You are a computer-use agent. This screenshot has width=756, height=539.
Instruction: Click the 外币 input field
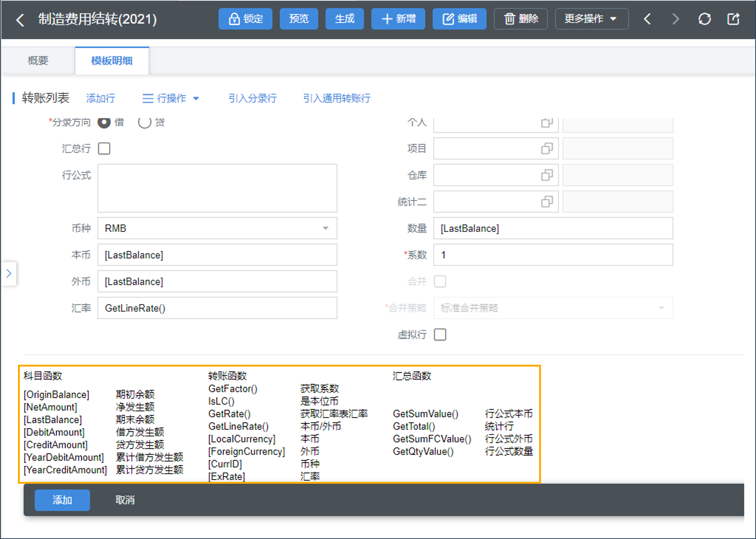click(217, 281)
